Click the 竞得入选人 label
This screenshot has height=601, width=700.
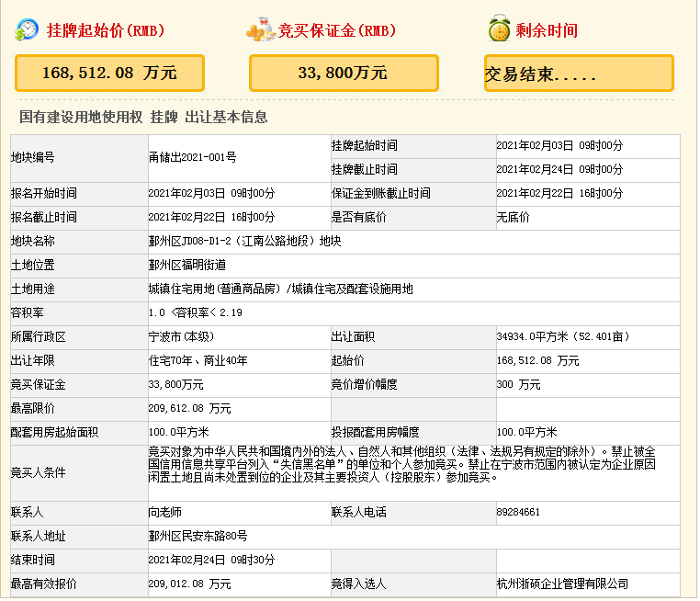(358, 584)
